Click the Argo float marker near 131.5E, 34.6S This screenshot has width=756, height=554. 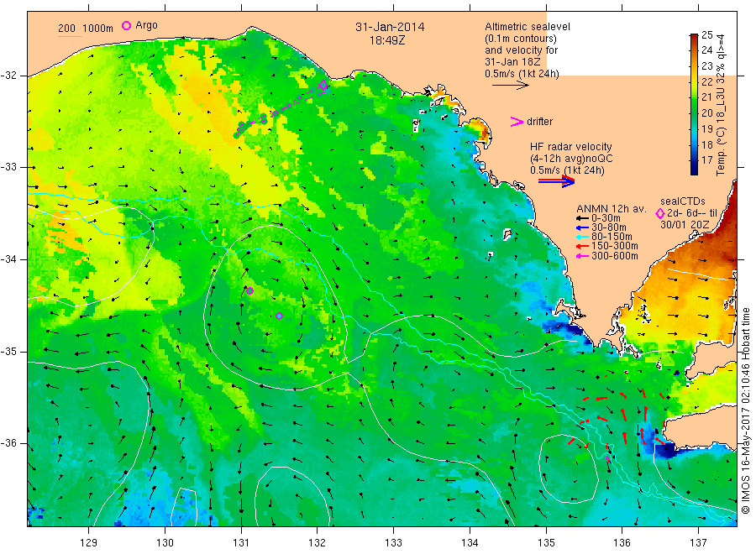[x=279, y=316]
